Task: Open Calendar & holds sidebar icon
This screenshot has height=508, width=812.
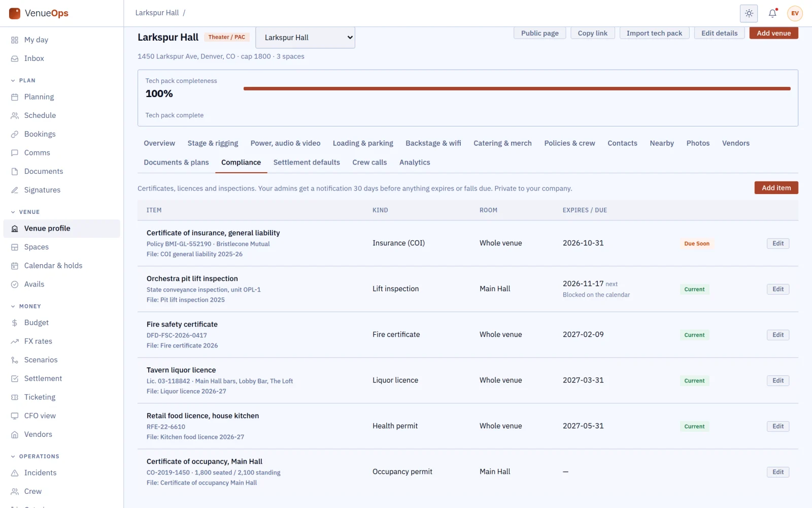Action: pos(15,266)
